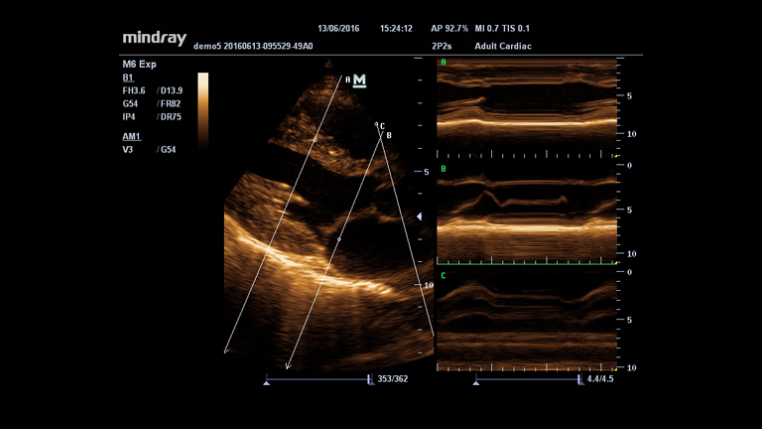Click the green B label on middle M-mode trace
This screenshot has height=429, width=762.
click(443, 170)
